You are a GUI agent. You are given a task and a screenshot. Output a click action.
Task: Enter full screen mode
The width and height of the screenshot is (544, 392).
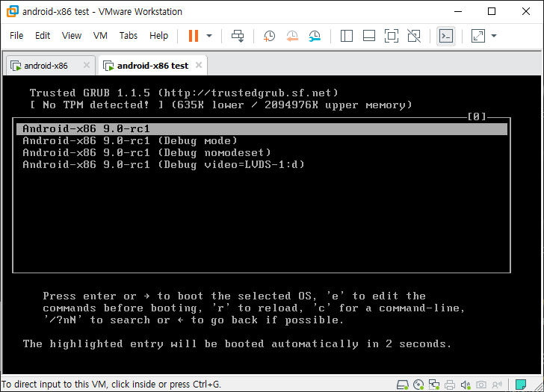(x=392, y=36)
